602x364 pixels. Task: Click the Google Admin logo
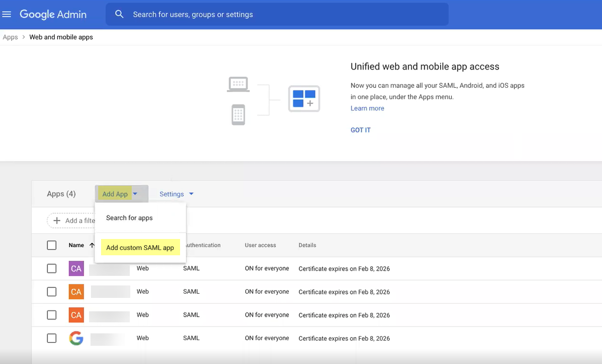[53, 14]
